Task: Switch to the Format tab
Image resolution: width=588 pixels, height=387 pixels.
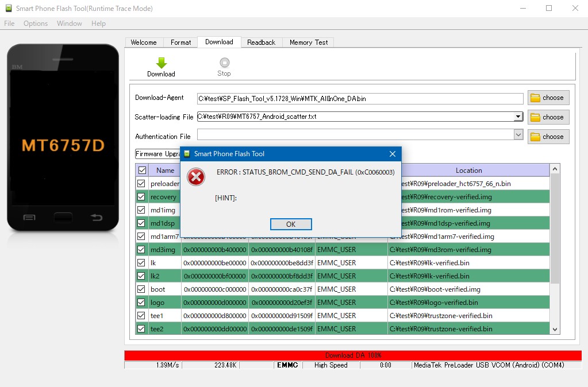Action: click(180, 42)
